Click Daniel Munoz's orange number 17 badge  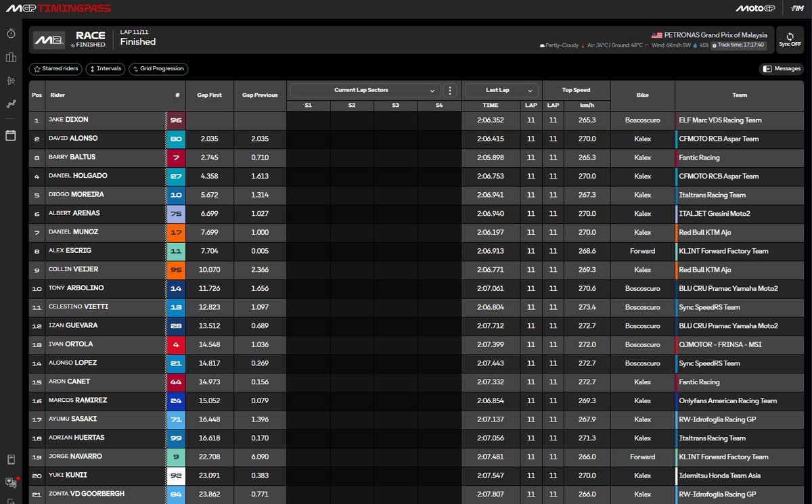pos(176,232)
